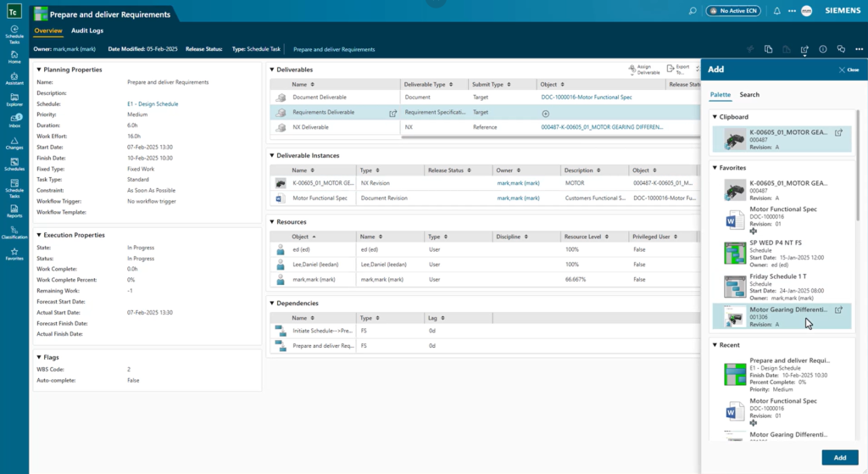Open the Requirements Deliverable row open icon
Viewport: 868px width, 474px height.
pos(393,114)
